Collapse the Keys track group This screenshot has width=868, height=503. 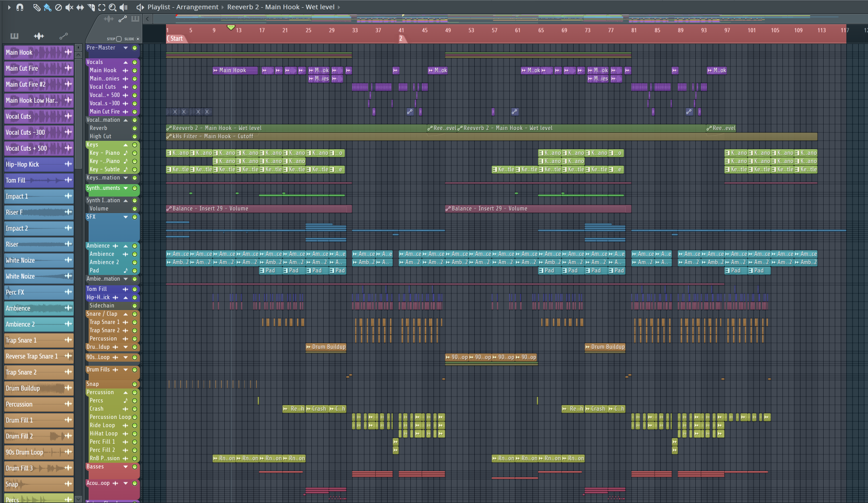point(125,145)
